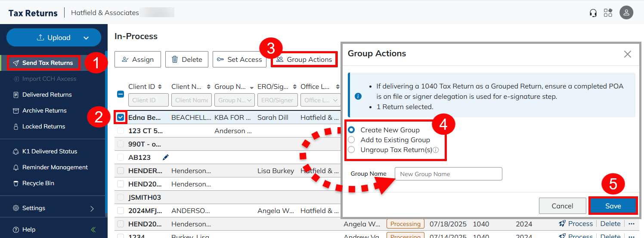This screenshot has height=238, width=644.
Task: Sort by Client ID column arrows
Action: [x=160, y=87]
